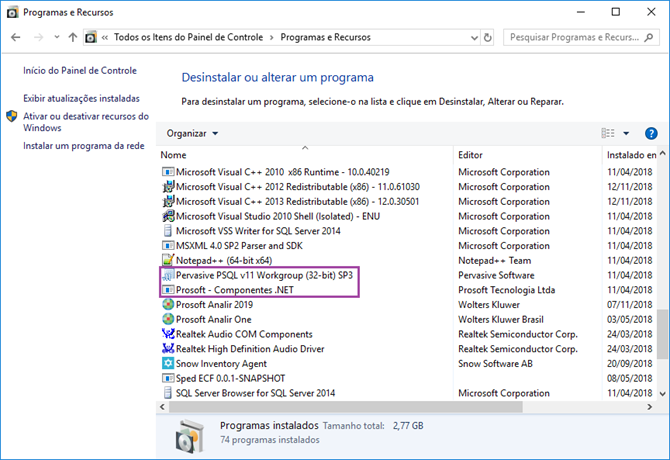
Task: Click the magnifier search icon
Action: pyautogui.click(x=649, y=38)
